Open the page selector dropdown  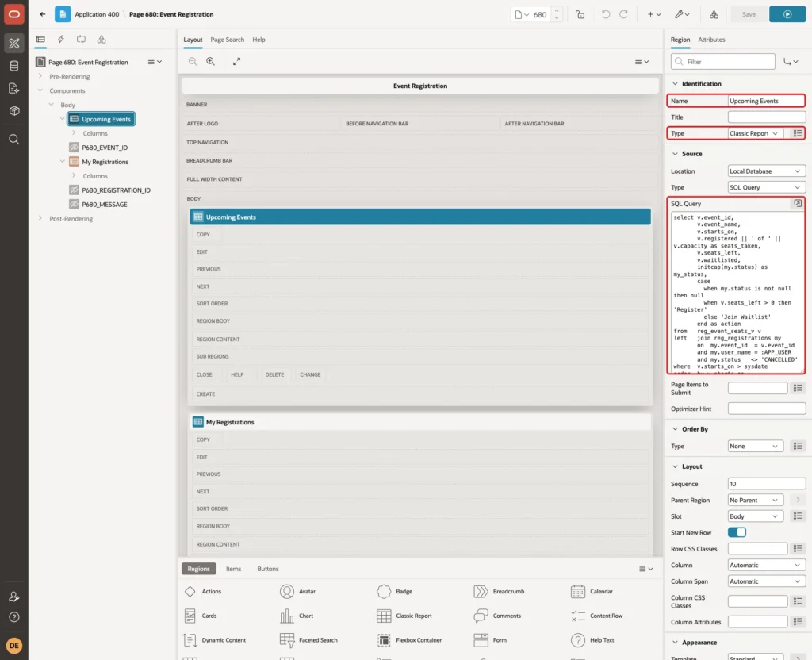[x=522, y=14]
